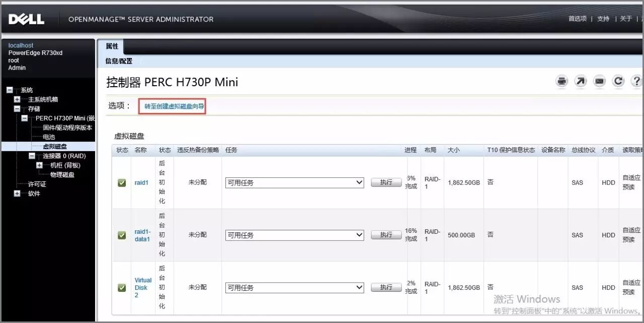The image size is (644, 323).
Task: Open 支持 in the top menu
Action: 603,19
